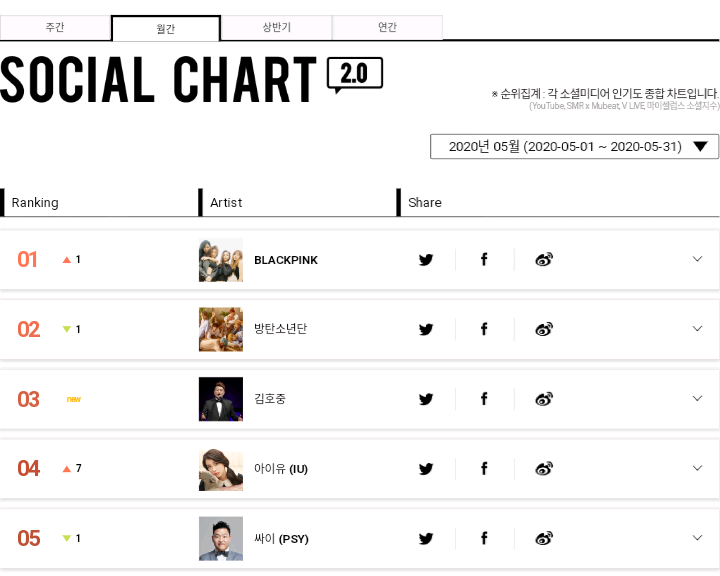Switch to the 상반기 tab
720x576 pixels.
pyautogui.click(x=276, y=28)
